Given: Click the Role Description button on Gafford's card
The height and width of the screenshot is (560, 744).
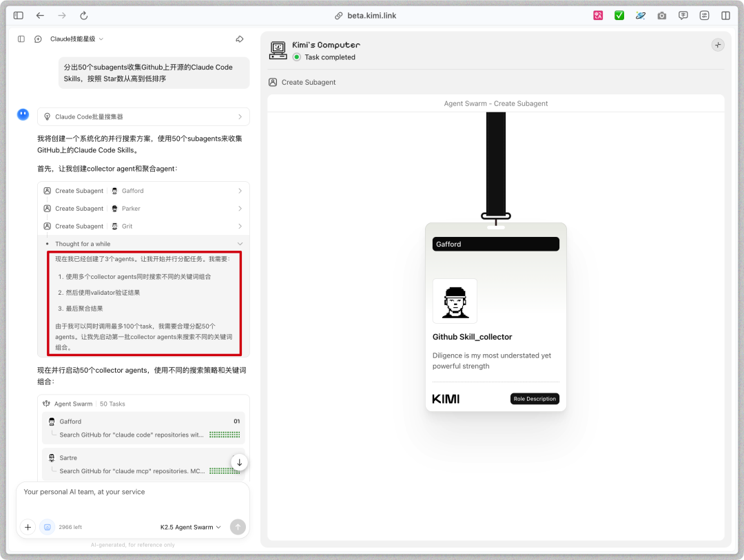Looking at the screenshot, I should 534,398.
